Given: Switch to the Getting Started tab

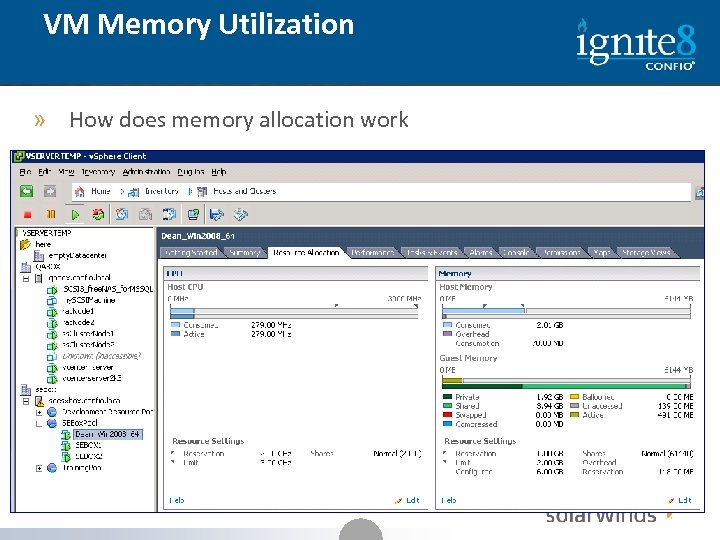Looking at the screenshot, I should (191, 253).
